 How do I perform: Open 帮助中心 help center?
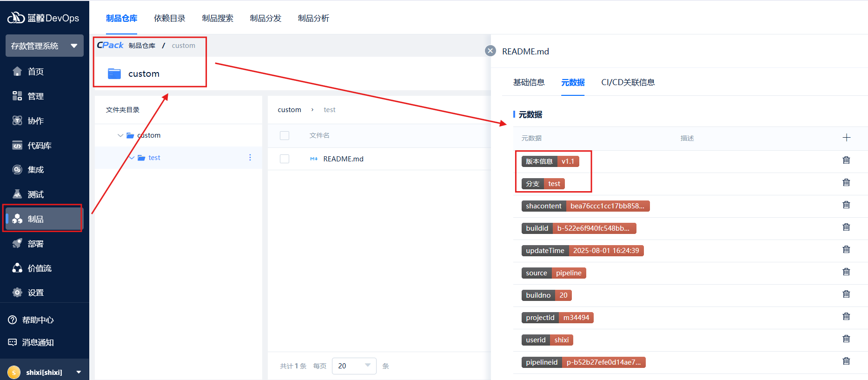[x=37, y=320]
